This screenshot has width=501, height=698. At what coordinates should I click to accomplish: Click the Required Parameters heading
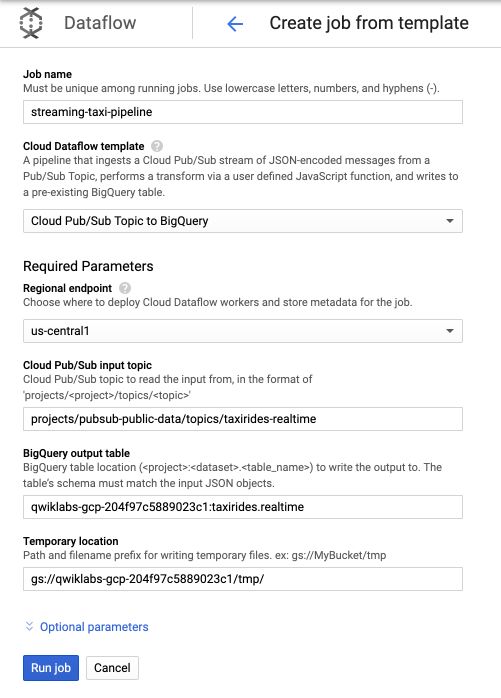pos(88,266)
